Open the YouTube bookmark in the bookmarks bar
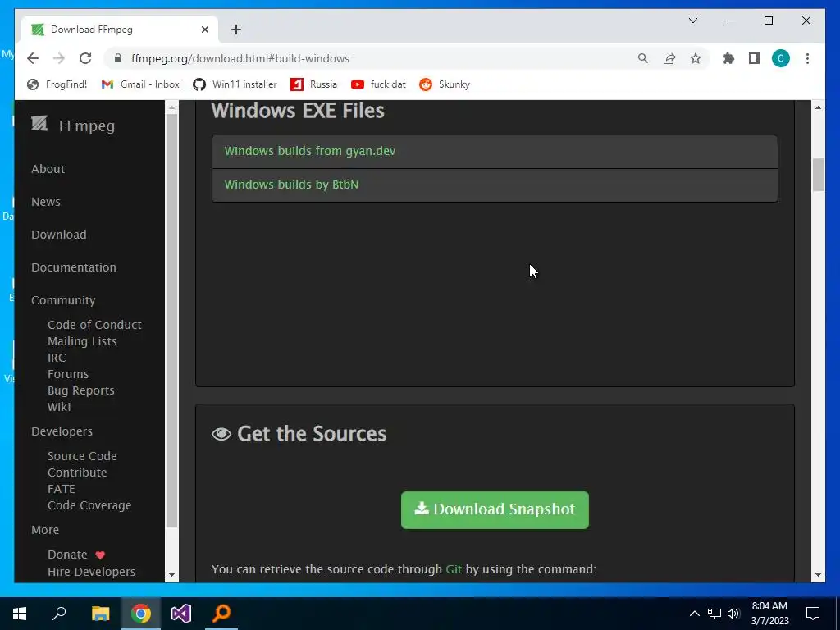Screen dimensions: 840x630 pyautogui.click(x=378, y=84)
